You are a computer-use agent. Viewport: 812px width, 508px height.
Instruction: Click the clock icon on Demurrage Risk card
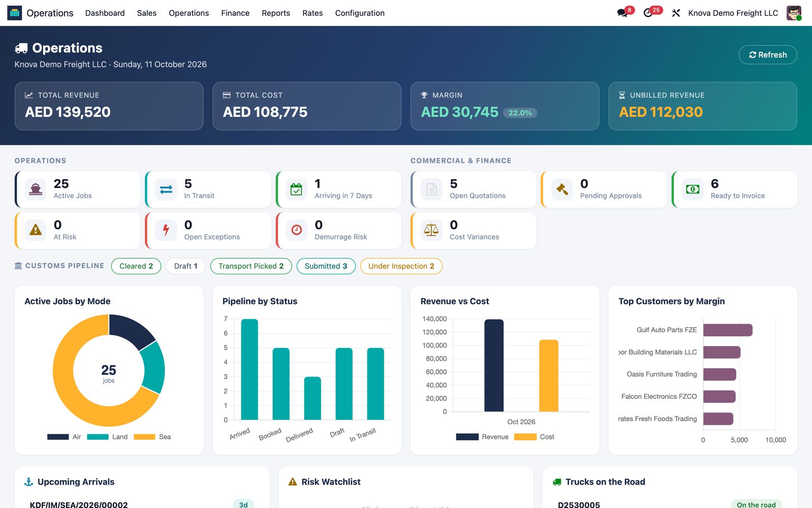click(x=296, y=230)
